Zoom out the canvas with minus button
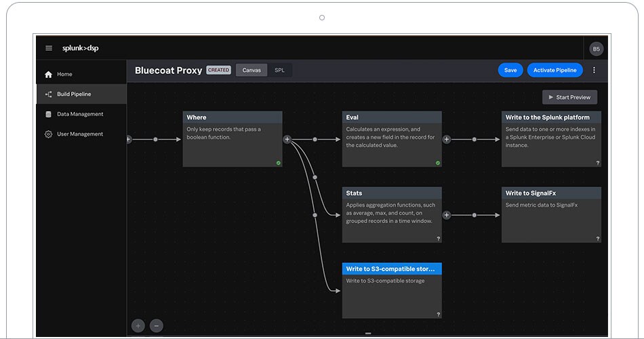644x339 pixels. coord(157,326)
